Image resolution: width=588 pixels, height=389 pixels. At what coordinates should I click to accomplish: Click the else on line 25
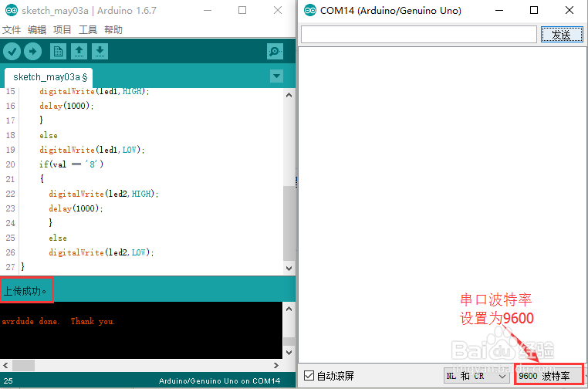coord(58,238)
